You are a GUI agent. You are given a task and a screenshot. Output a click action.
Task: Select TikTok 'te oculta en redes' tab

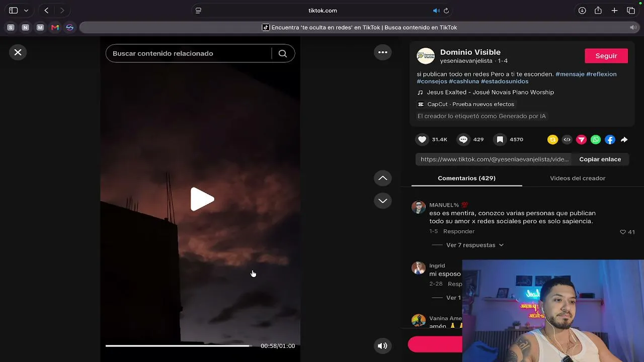(359, 28)
